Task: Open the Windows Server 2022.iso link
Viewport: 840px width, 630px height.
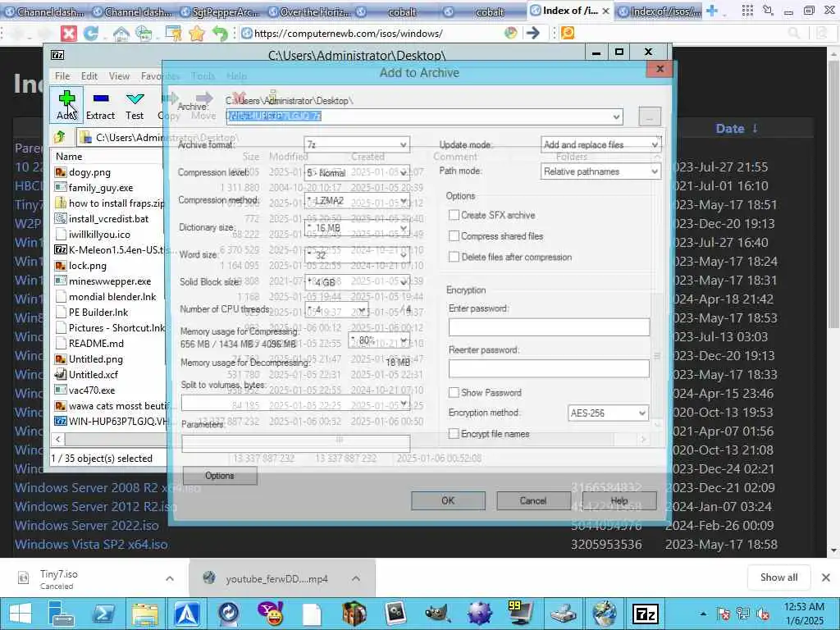Action: (x=87, y=525)
